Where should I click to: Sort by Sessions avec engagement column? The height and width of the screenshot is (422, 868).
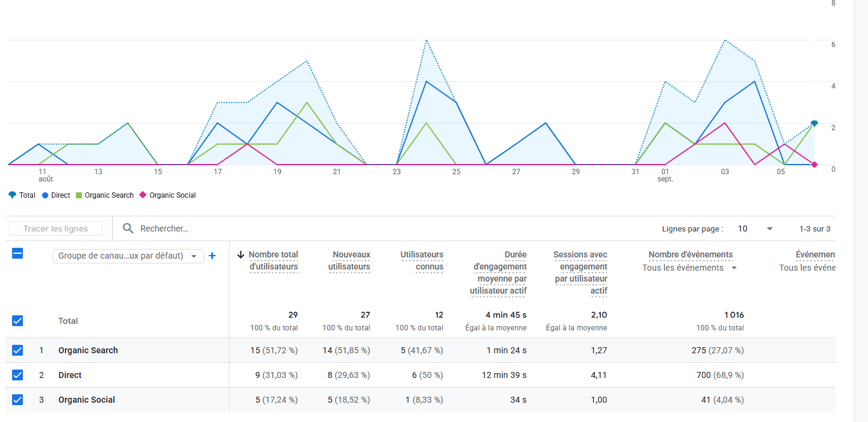pyautogui.click(x=581, y=272)
